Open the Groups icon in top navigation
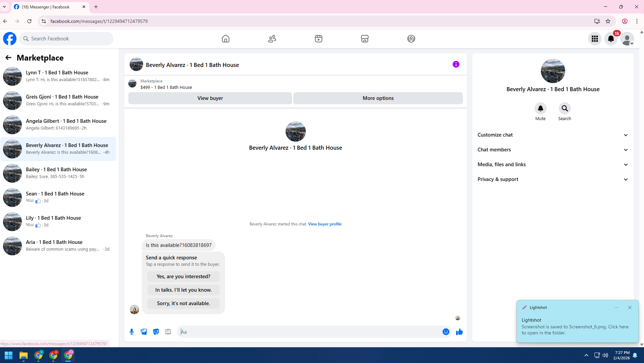Image resolution: width=644 pixels, height=363 pixels. pos(411,39)
